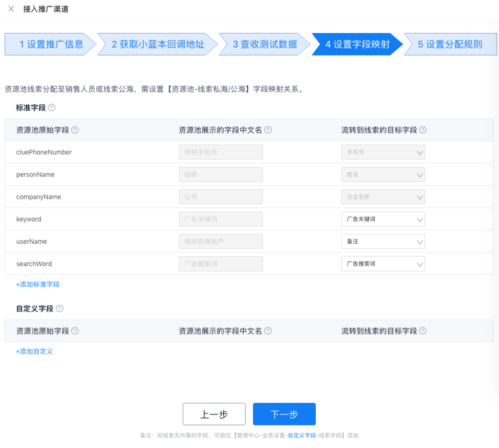Viewport: 499px width, 448px height.
Task: Click help icon after custom section 流转到线索的目标字段
Action: [423, 331]
